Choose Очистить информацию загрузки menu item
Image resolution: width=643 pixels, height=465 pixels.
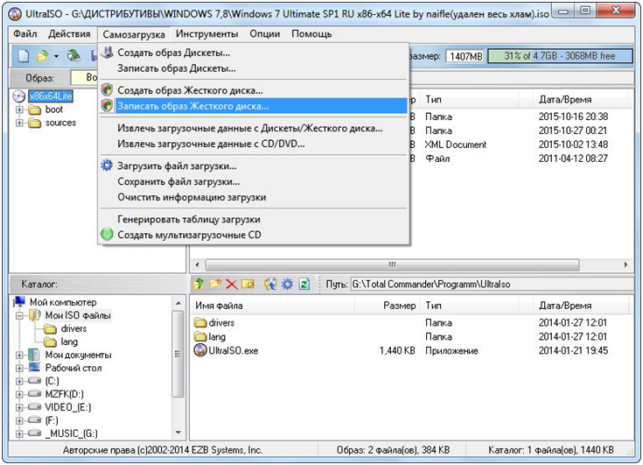(x=253, y=197)
